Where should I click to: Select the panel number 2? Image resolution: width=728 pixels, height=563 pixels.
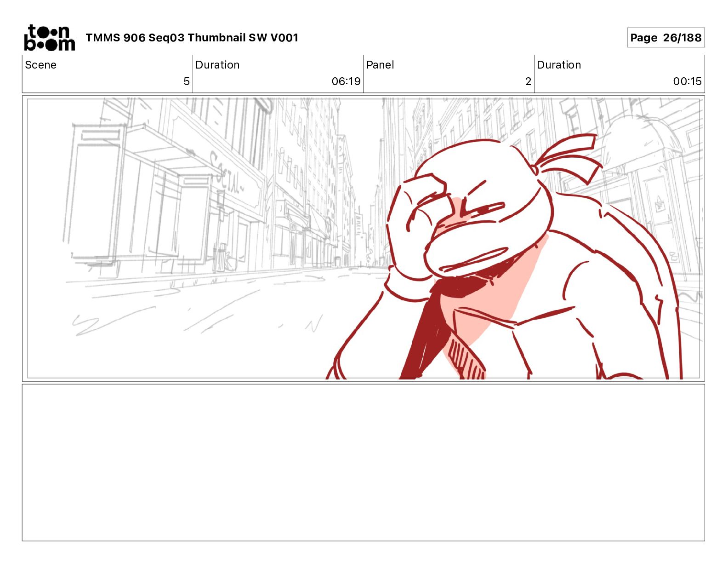[x=528, y=81]
